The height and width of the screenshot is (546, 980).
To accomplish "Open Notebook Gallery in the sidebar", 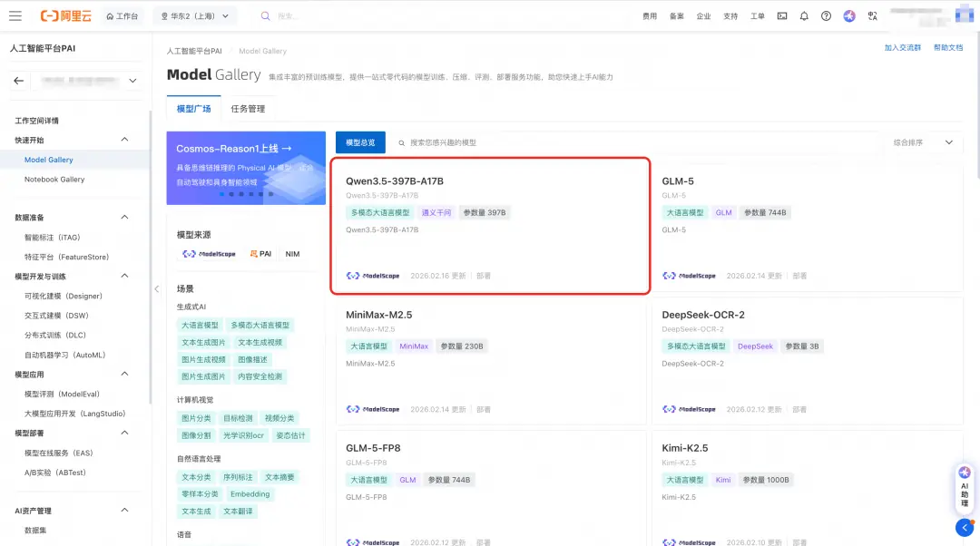I will 54,180.
